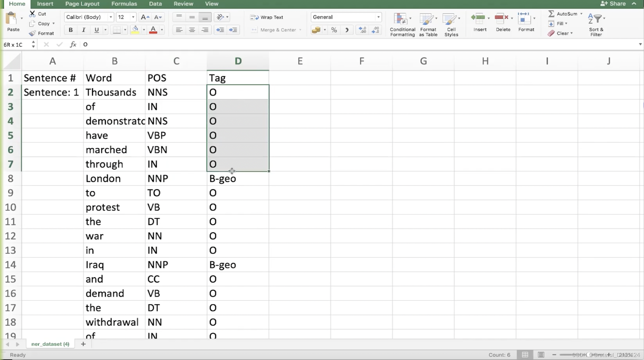Increase indent icon
The width and height of the screenshot is (644, 360).
[x=233, y=30]
